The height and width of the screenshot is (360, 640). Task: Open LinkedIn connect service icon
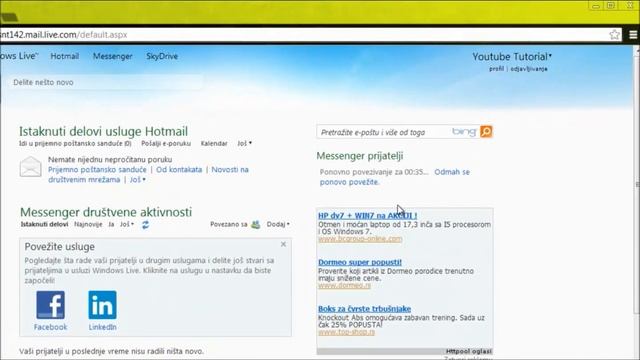coord(102,304)
